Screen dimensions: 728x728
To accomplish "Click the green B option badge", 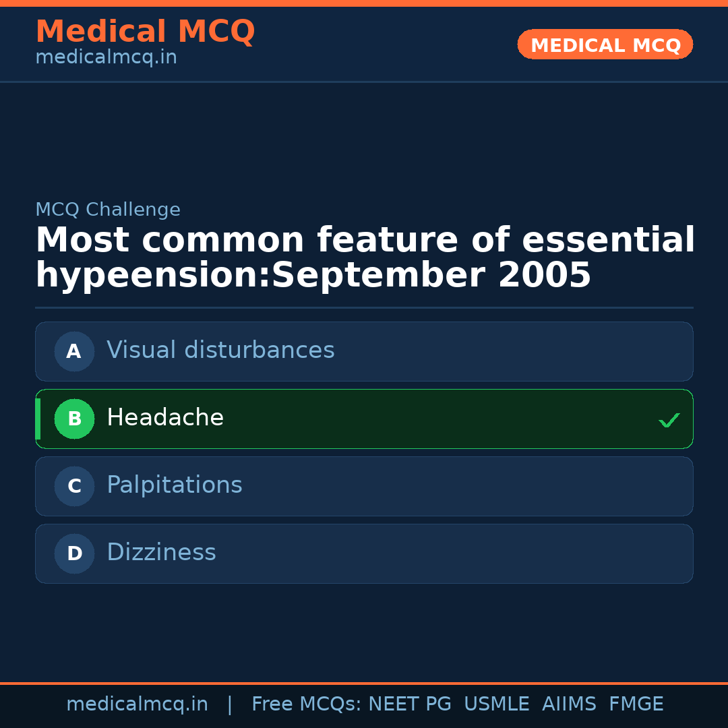I will pyautogui.click(x=74, y=419).
